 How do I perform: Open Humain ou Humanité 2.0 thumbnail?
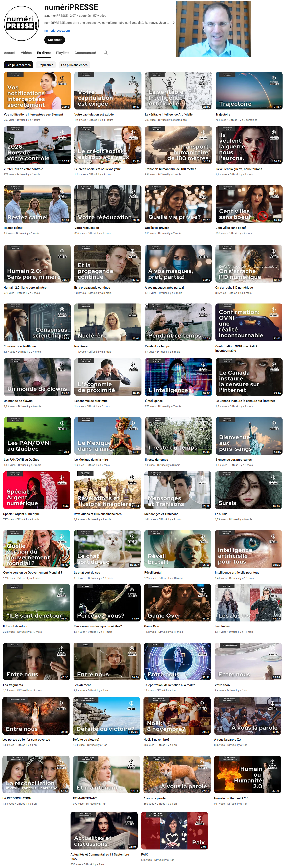tap(247, 774)
